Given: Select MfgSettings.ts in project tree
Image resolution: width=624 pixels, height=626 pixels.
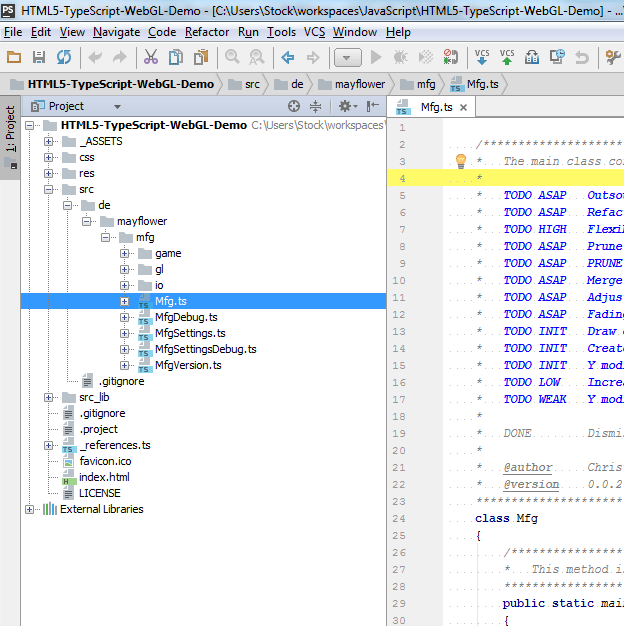Looking at the screenshot, I should pos(190,333).
